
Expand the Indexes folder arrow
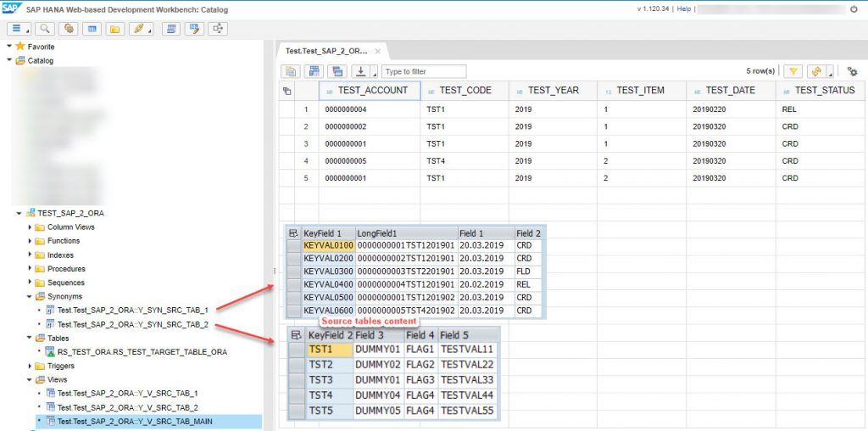point(30,255)
